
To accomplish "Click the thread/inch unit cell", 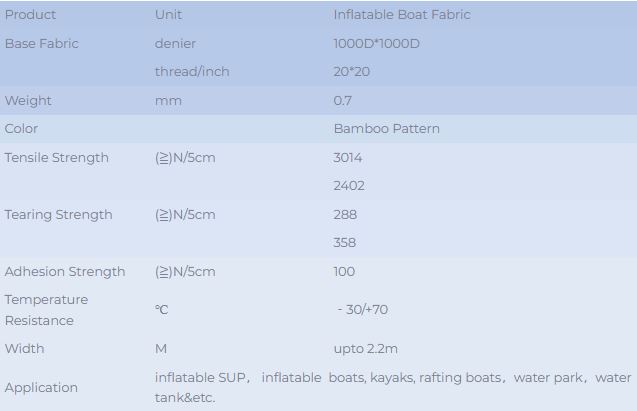I will (192, 72).
